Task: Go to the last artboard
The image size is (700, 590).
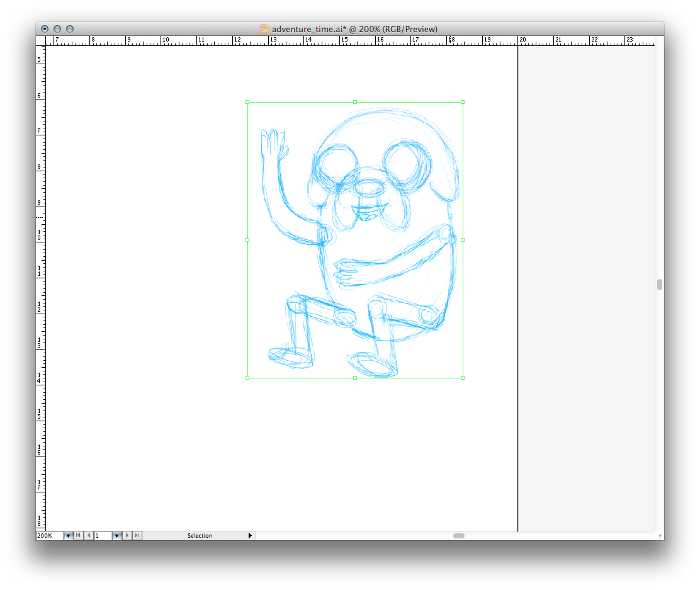Action: pyautogui.click(x=137, y=536)
